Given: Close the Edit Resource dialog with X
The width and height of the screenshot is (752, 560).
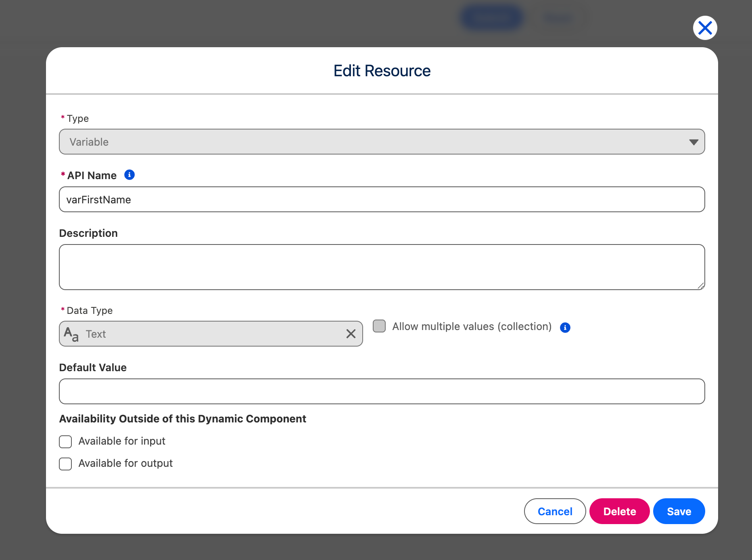Looking at the screenshot, I should coord(705,28).
